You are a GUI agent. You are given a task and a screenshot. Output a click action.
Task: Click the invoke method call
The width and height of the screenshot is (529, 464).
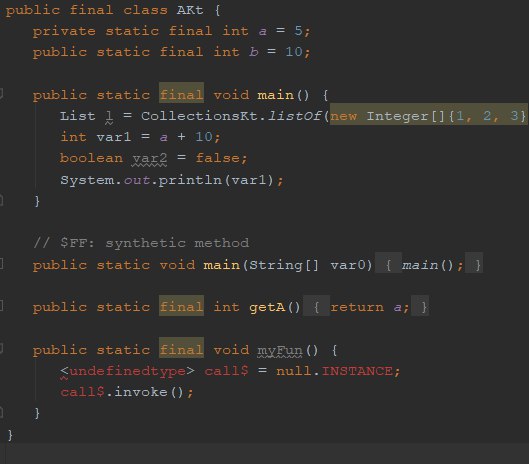(x=141, y=392)
